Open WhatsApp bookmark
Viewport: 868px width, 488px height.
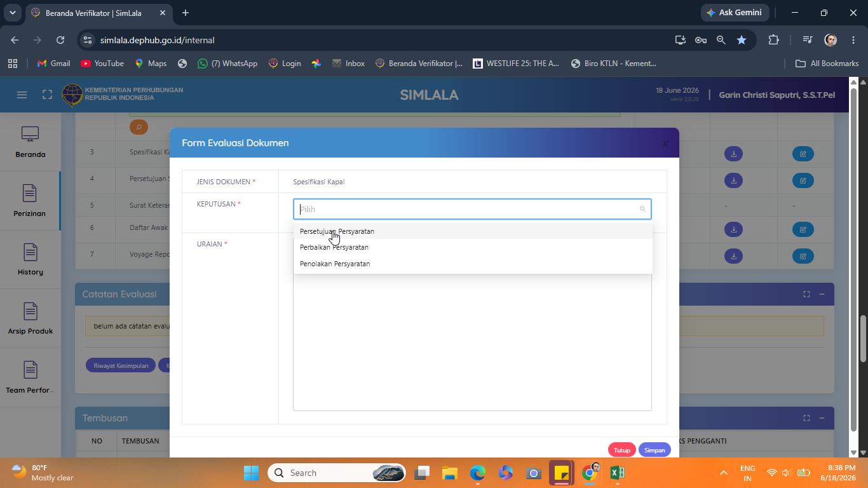[227, 64]
